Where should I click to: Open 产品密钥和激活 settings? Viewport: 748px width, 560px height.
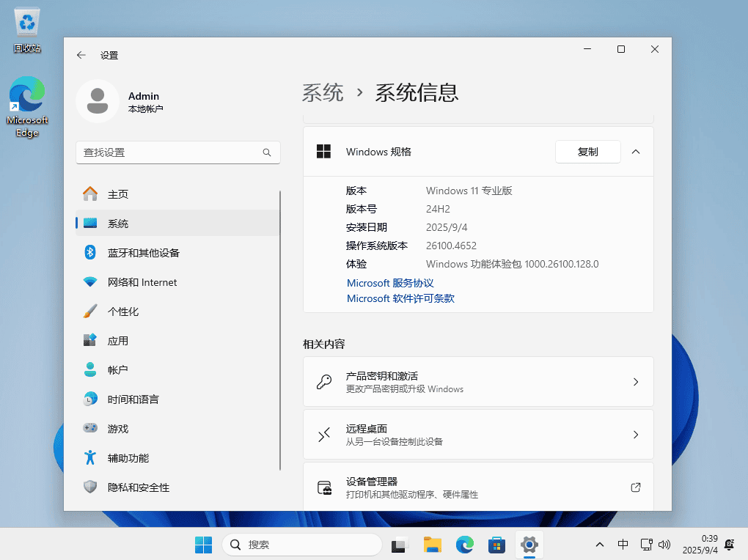pyautogui.click(x=478, y=382)
